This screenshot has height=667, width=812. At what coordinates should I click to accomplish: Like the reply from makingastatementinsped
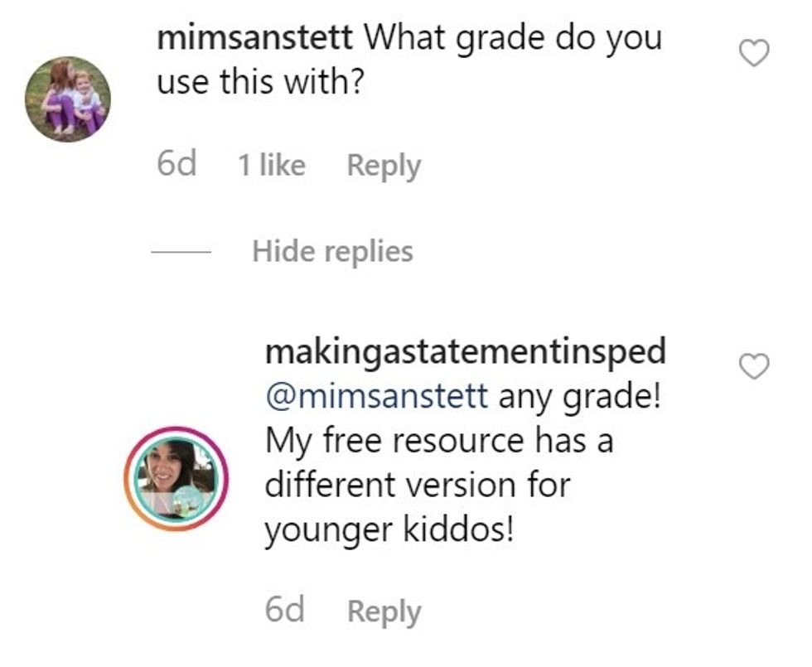tap(753, 365)
